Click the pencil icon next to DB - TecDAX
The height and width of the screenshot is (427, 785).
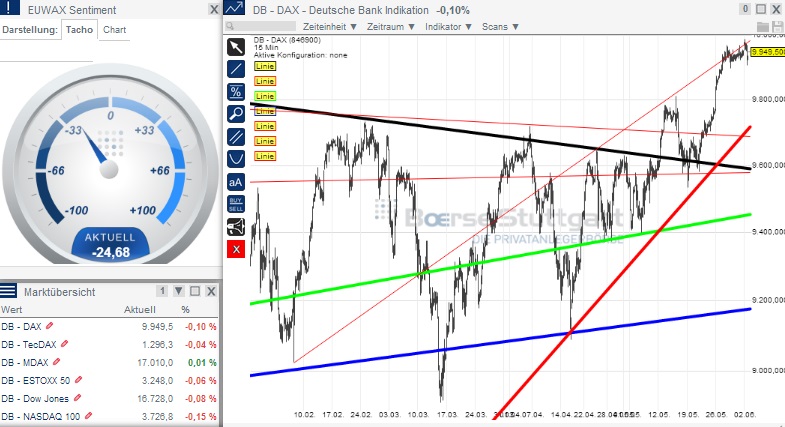pyautogui.click(x=65, y=344)
